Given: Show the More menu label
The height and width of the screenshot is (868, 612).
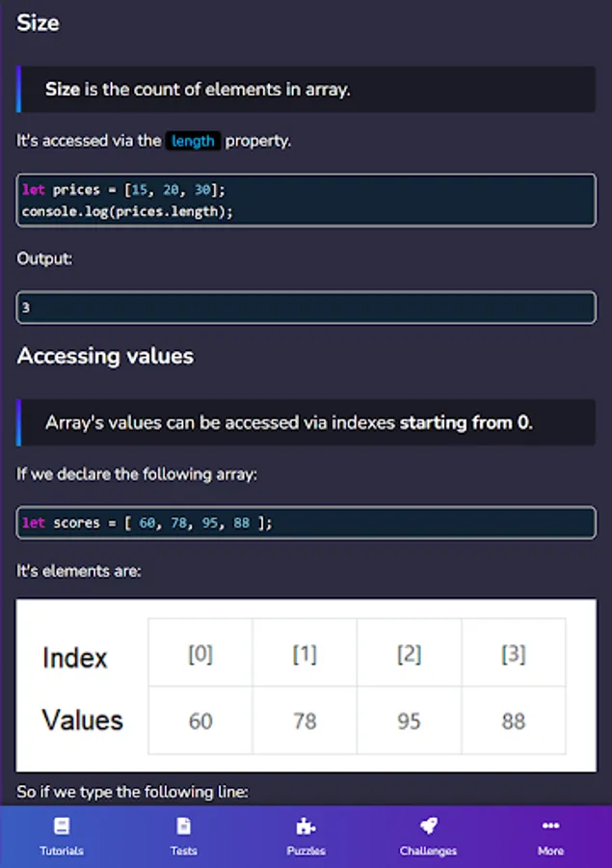Looking at the screenshot, I should point(550,851).
